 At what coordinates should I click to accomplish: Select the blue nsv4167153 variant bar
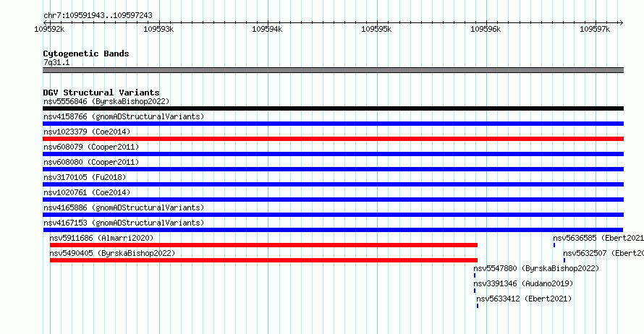pos(333,230)
